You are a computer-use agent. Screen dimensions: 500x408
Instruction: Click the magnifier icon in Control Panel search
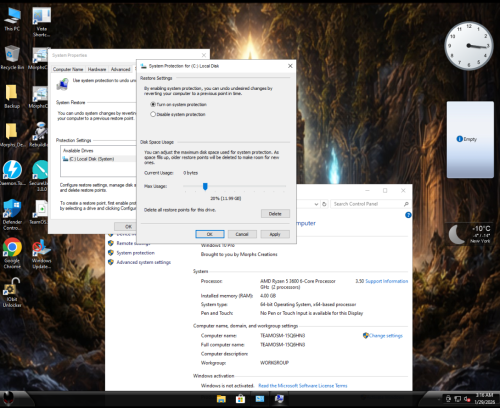pyautogui.click(x=406, y=204)
